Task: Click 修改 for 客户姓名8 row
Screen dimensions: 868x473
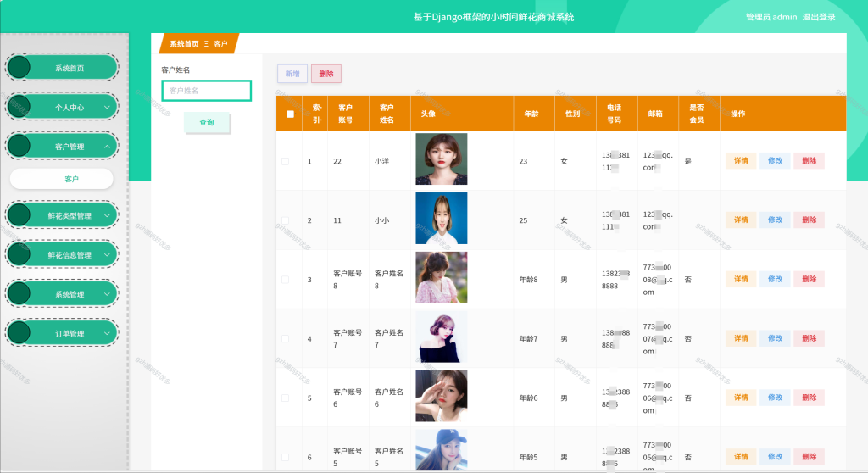Action: pos(775,279)
